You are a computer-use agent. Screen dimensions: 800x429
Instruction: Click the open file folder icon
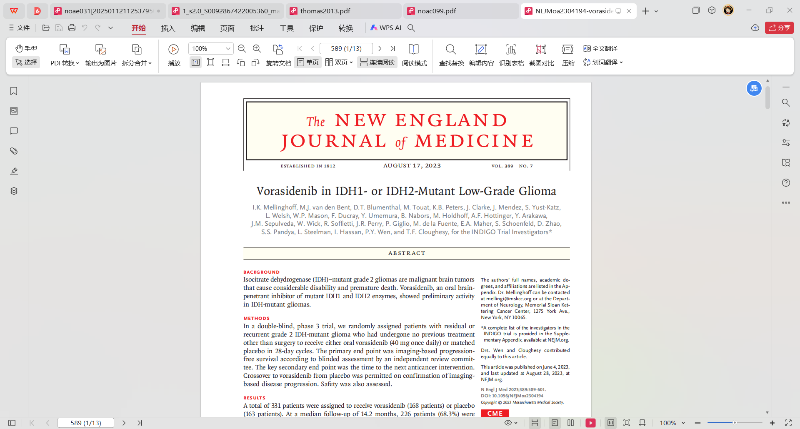(45, 28)
